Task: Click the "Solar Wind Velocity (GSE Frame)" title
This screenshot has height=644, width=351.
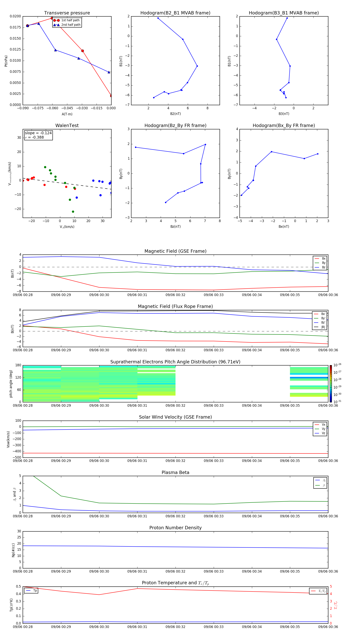Action: [175, 417]
